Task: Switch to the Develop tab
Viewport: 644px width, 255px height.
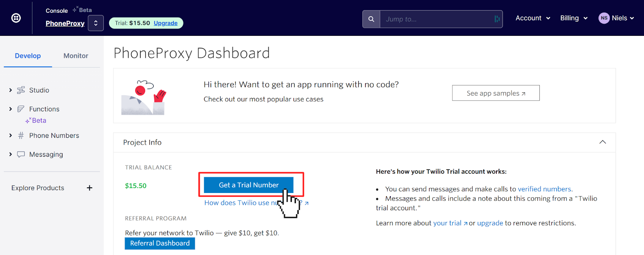Action: 28,56
